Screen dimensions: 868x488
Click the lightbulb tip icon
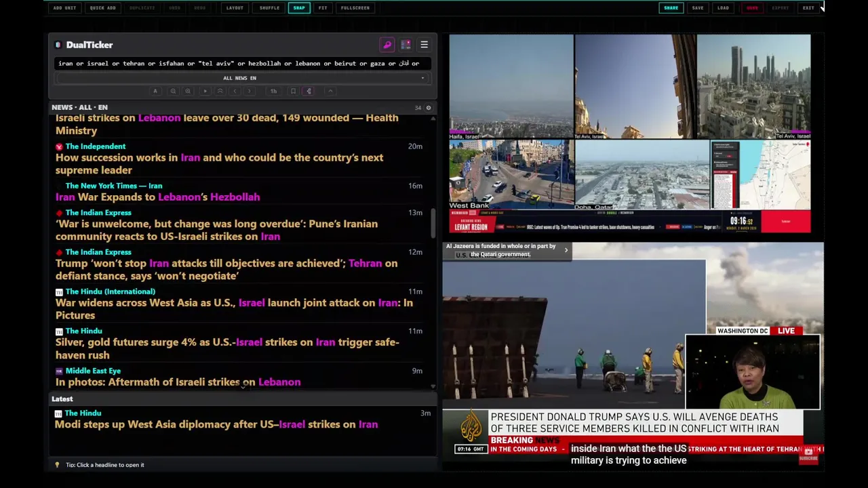(x=57, y=465)
